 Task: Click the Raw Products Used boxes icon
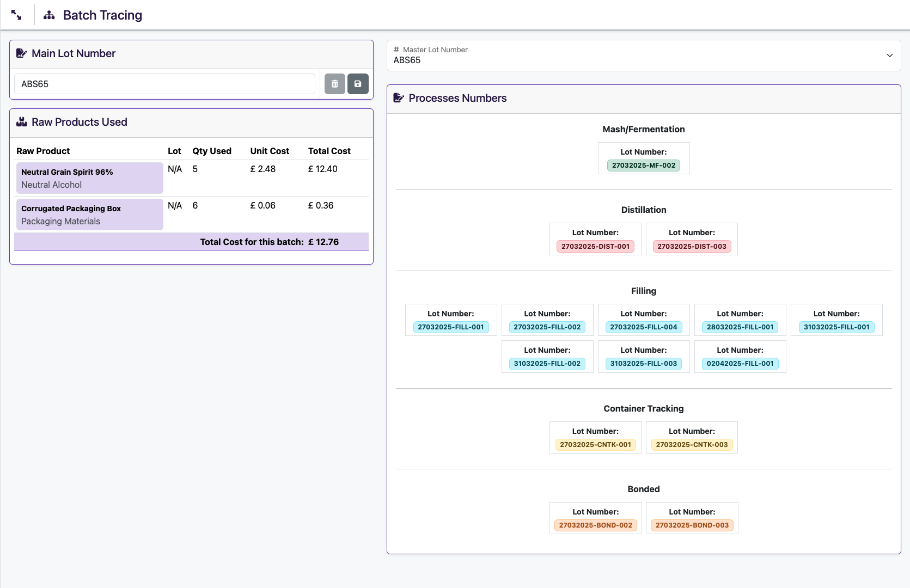pos(22,122)
